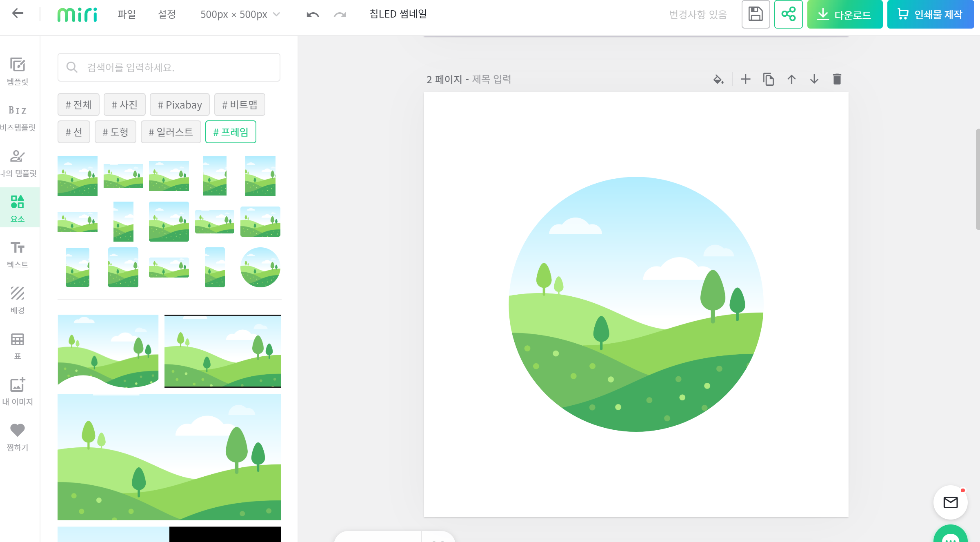Click the 다운로드 download button
The width and height of the screenshot is (980, 542).
(844, 14)
